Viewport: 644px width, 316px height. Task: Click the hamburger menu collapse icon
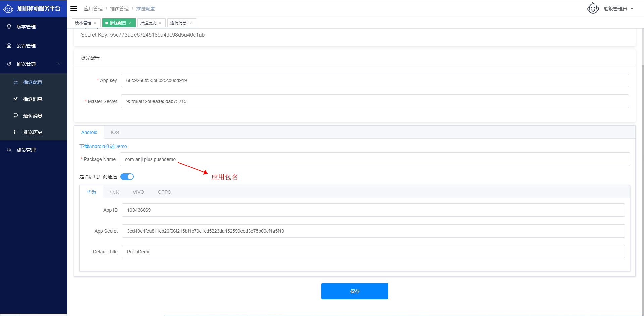(74, 8)
